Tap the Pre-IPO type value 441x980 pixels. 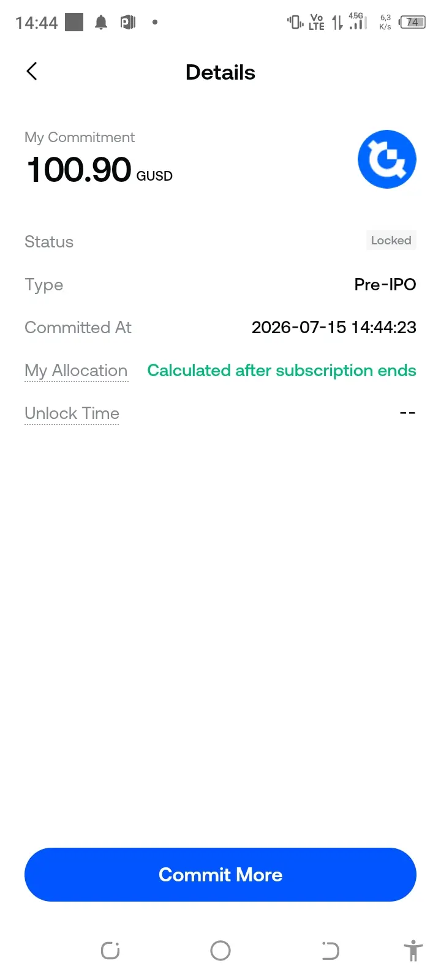point(385,285)
